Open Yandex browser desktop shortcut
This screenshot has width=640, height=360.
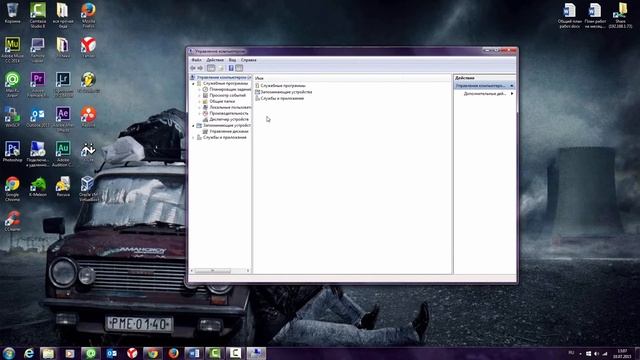click(x=88, y=47)
